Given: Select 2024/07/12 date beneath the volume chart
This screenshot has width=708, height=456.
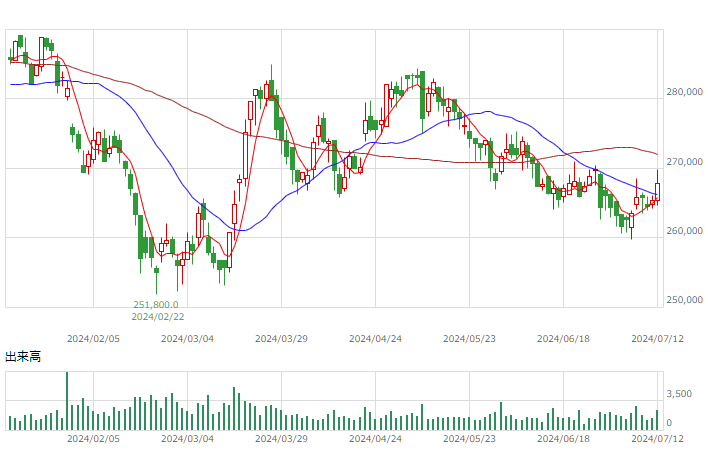Looking at the screenshot, I should click(657, 439).
